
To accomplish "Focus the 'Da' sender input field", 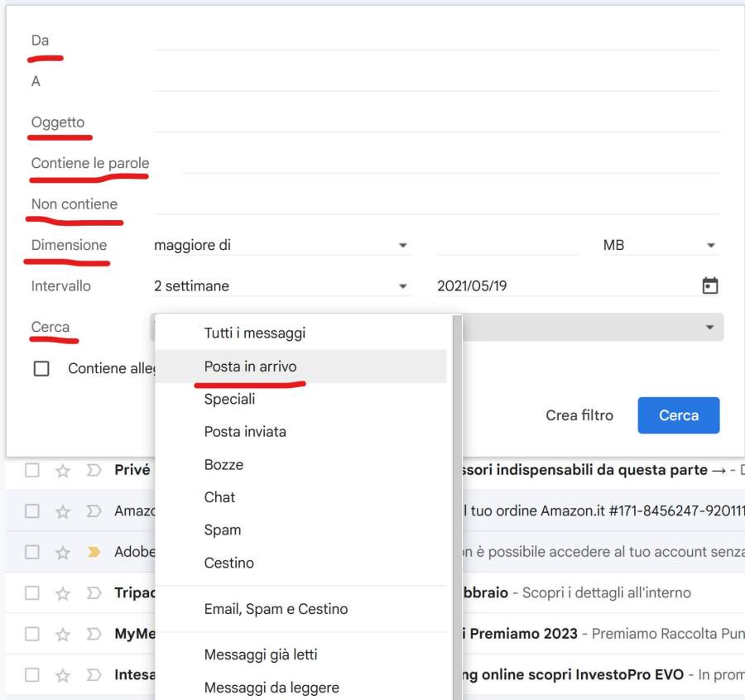I will [x=435, y=40].
